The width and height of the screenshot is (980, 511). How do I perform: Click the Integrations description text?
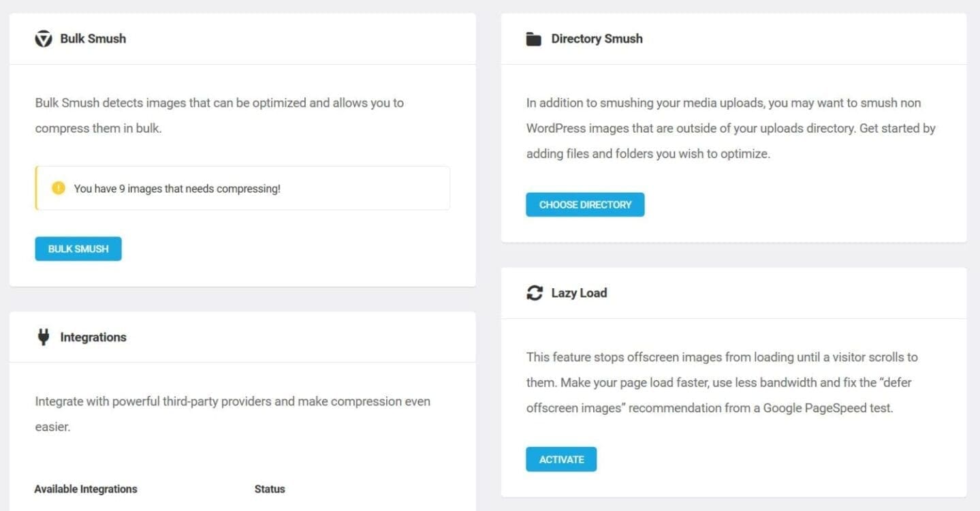(232, 414)
